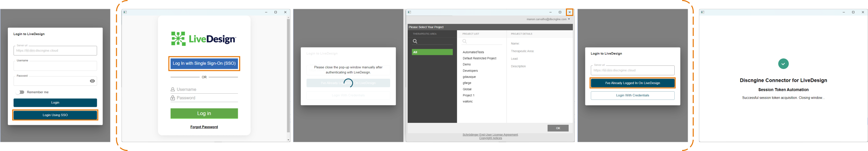868x151 pixels.
Task: Open the Forgot Password link
Action: (204, 127)
